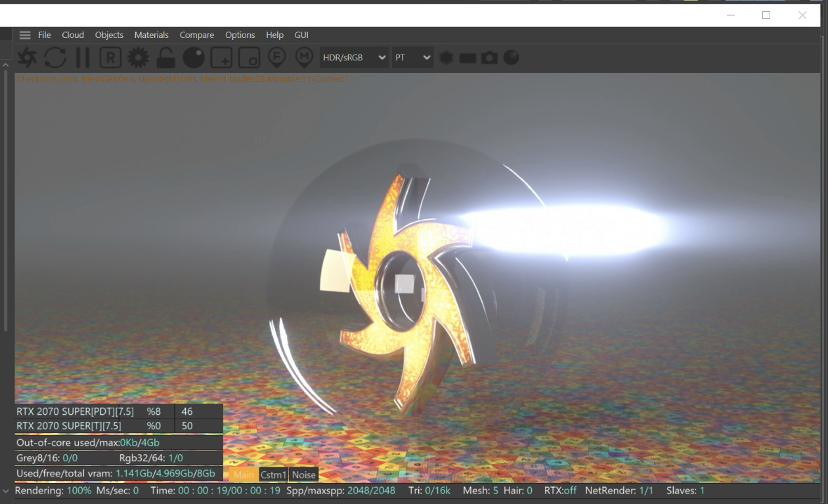The height and width of the screenshot is (504, 828).
Task: Click the Slaves 1 status entry
Action: point(686,490)
